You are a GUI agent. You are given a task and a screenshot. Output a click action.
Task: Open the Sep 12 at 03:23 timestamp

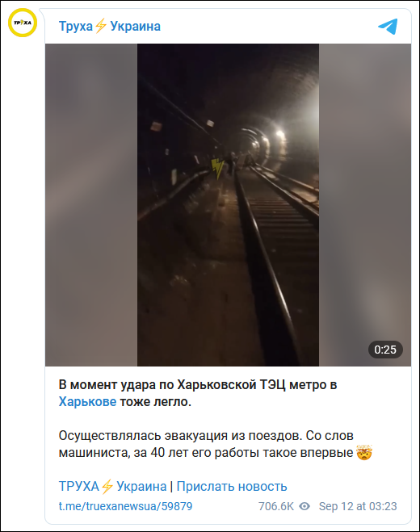click(358, 506)
